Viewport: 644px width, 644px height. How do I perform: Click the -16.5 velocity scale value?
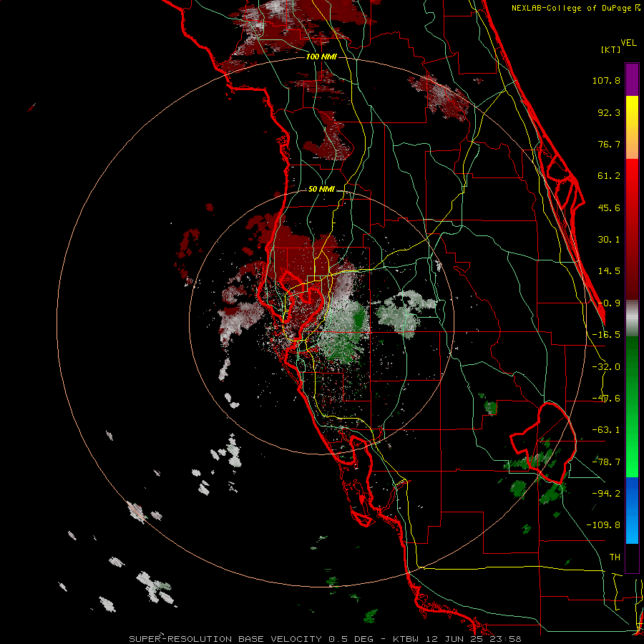click(606, 335)
